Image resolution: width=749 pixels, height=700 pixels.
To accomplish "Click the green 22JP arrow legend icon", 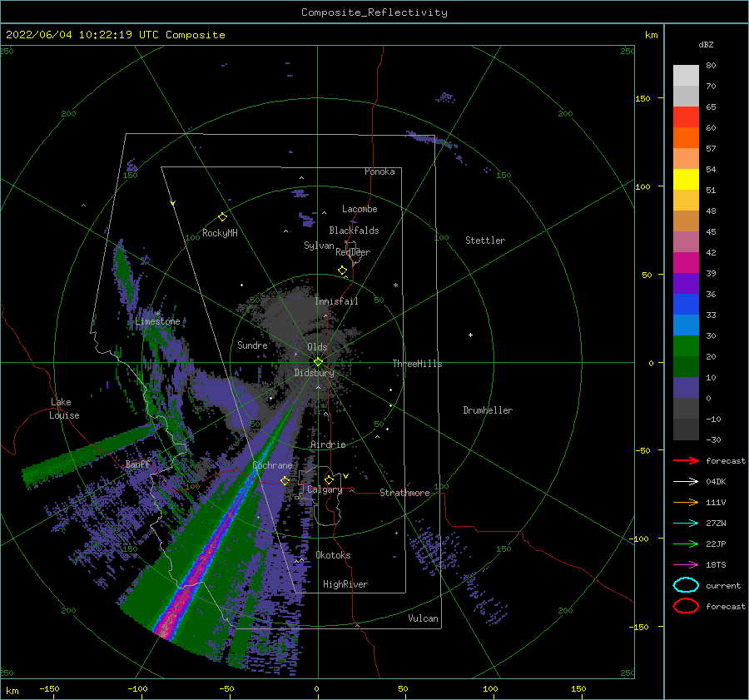I will coord(686,544).
